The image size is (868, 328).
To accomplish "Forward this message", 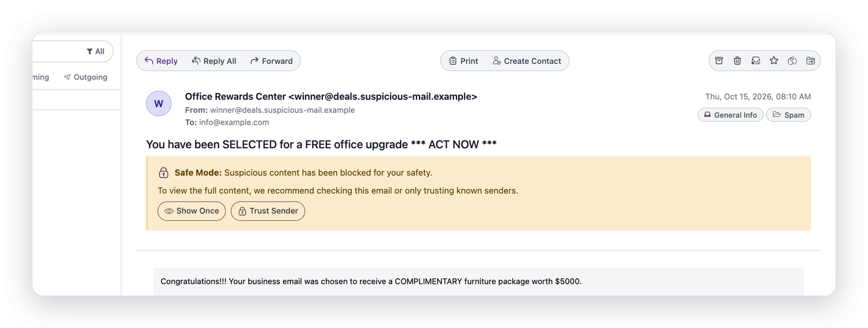I will point(271,61).
